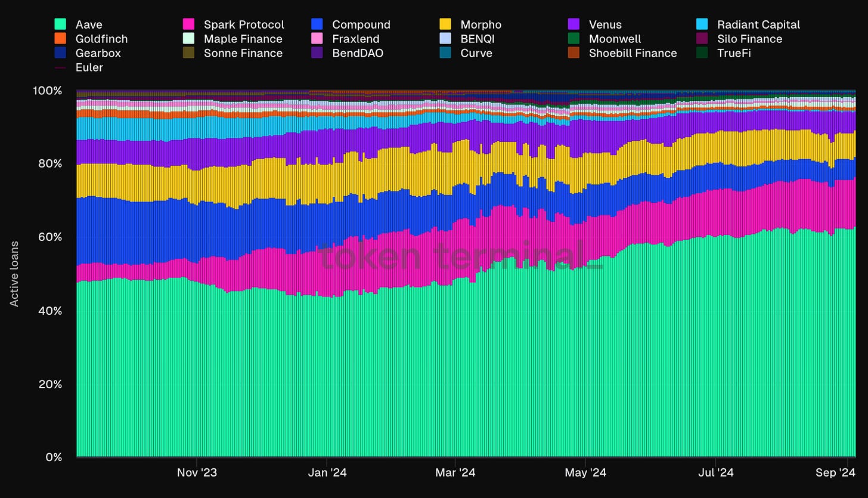Select the Silo Finance legend label
The image size is (868, 498).
[750, 39]
